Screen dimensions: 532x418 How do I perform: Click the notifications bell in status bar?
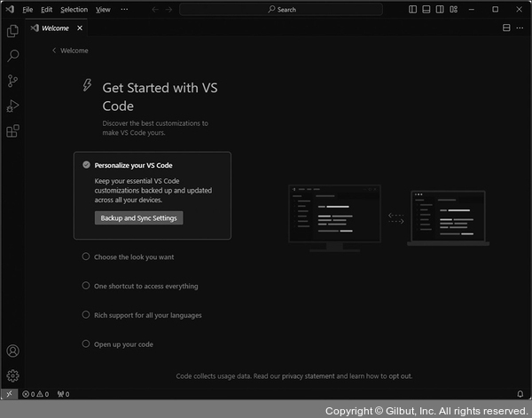coord(520,394)
